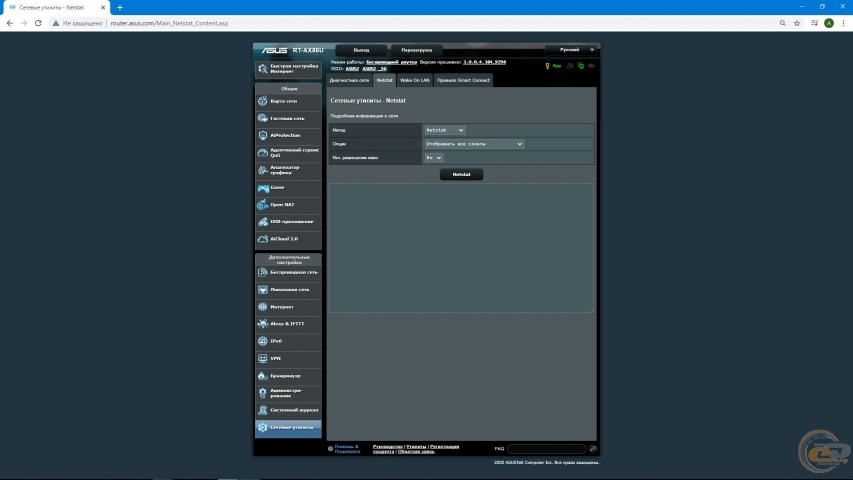
Task: Click the browser address bar URL
Action: point(169,23)
